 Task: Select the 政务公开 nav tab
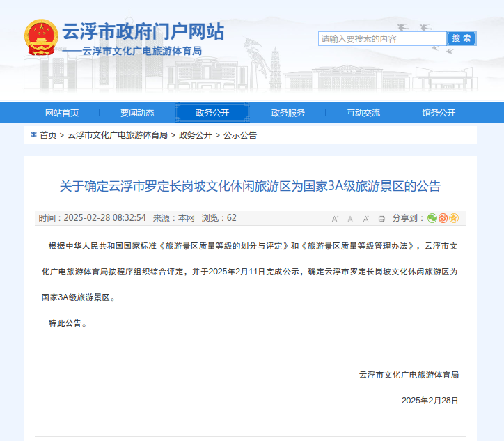pos(212,113)
